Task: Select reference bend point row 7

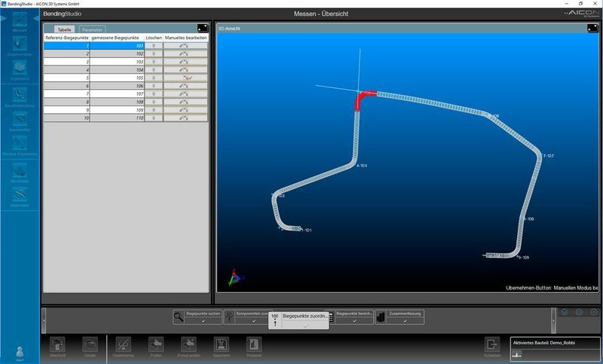Action: (x=67, y=93)
